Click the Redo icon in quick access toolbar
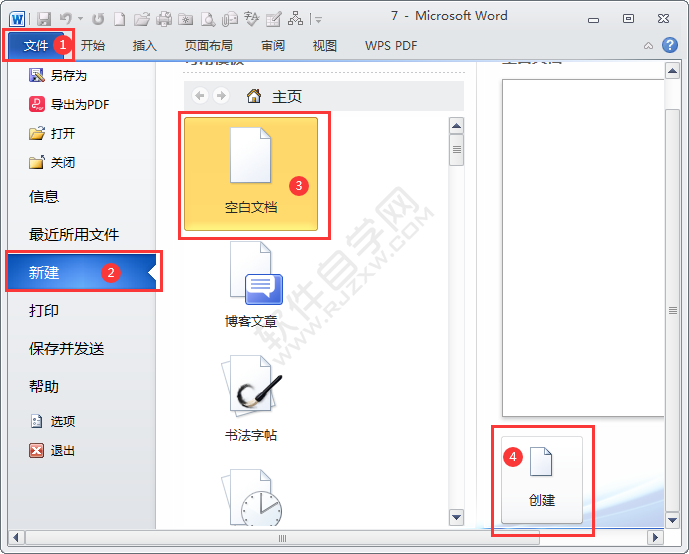 [x=98, y=19]
